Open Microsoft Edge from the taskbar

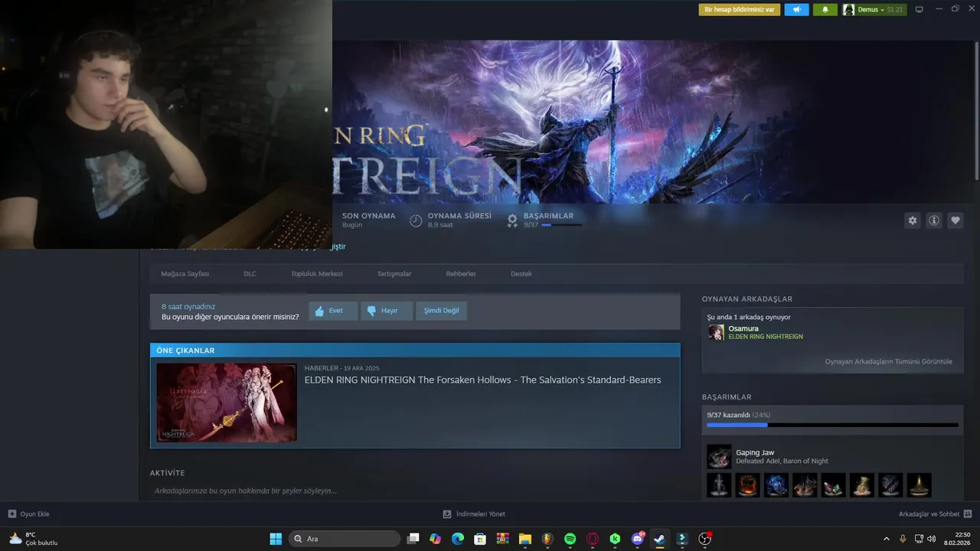458,539
